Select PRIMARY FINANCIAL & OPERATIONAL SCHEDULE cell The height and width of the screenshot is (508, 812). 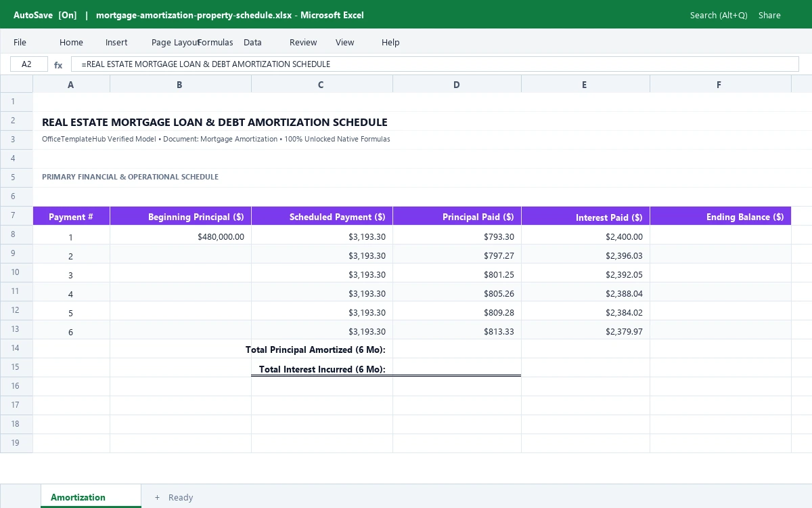click(x=130, y=177)
